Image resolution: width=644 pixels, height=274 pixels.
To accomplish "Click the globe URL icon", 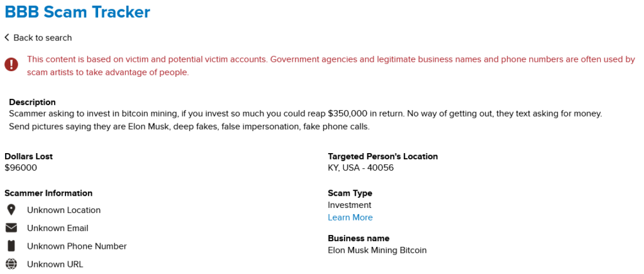I will (11, 264).
